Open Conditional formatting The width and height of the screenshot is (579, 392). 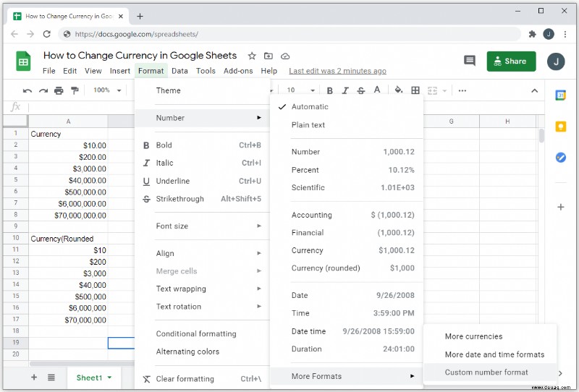click(203, 333)
